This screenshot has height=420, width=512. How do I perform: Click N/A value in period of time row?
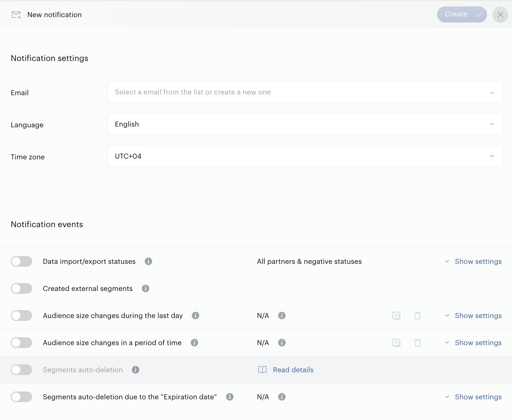263,343
